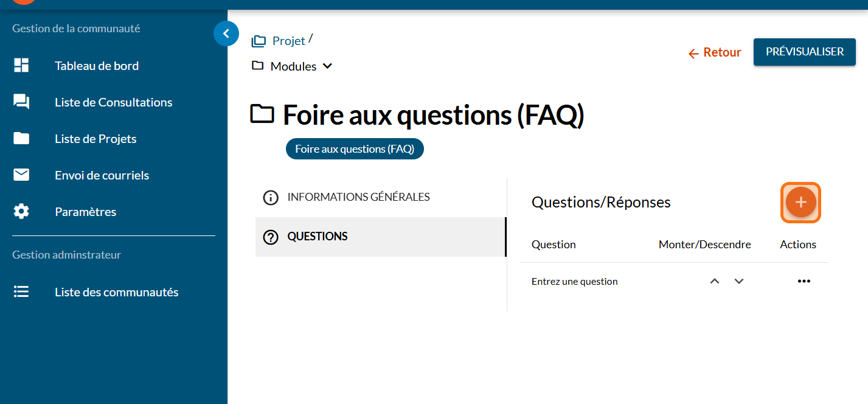Collapse the sidebar with chevron button
Screen dimensions: 868x404
[x=226, y=34]
